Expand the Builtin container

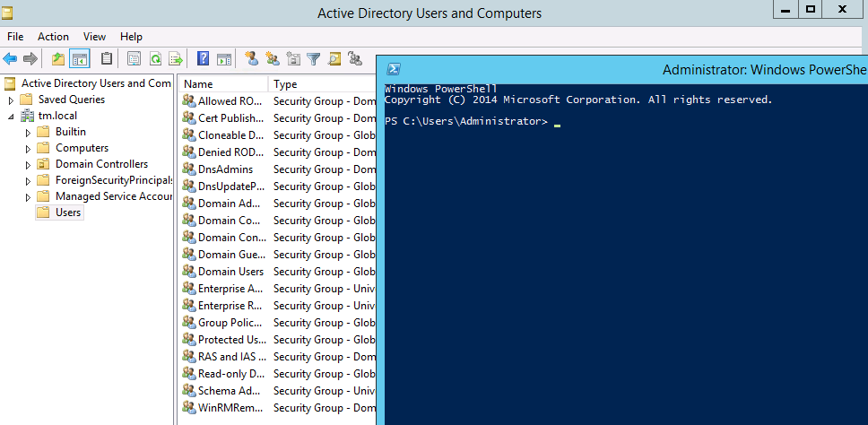pyautogui.click(x=28, y=133)
